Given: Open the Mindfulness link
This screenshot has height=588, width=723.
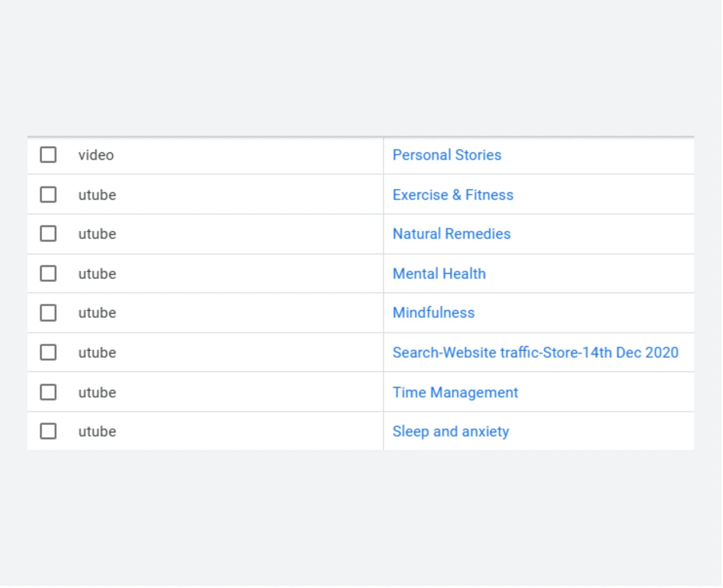Looking at the screenshot, I should pyautogui.click(x=433, y=313).
